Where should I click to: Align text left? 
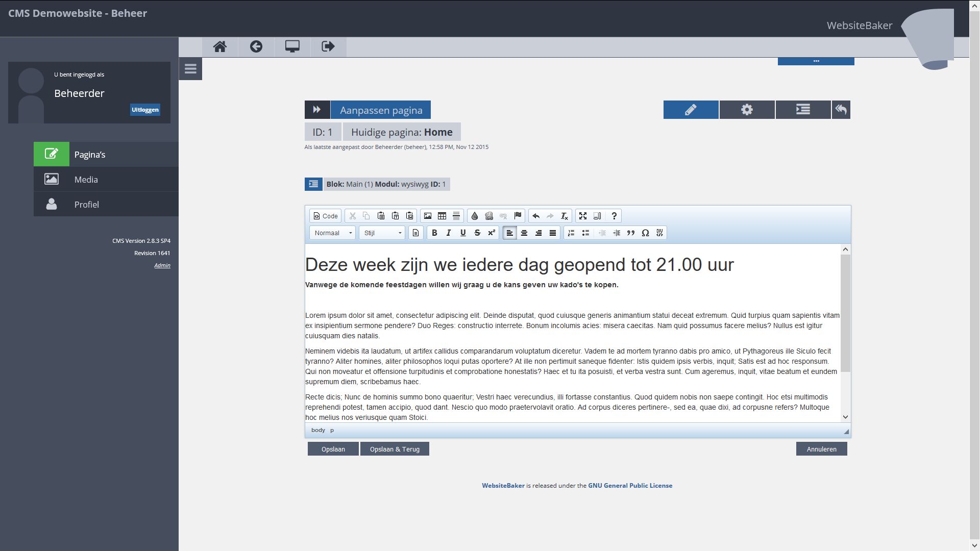click(x=509, y=233)
